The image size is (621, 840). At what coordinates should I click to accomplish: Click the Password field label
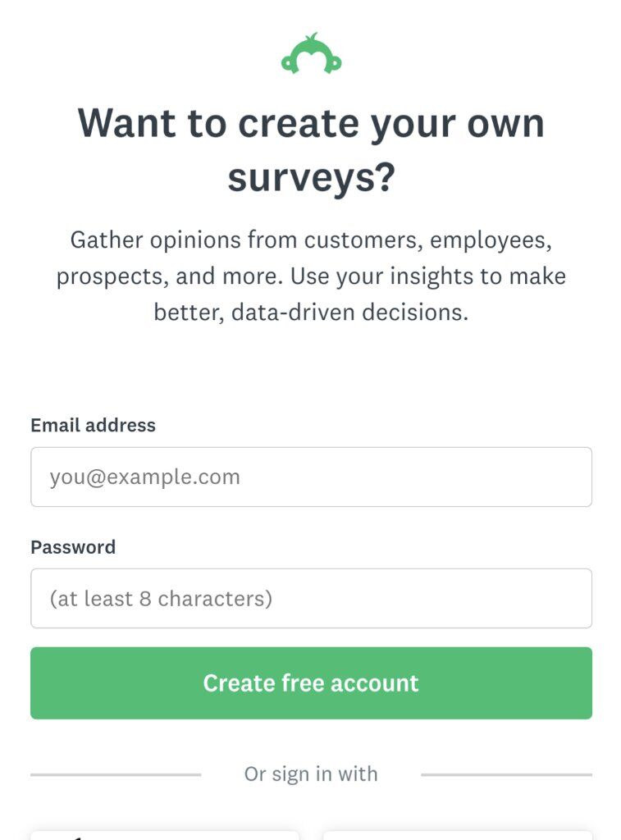(73, 547)
